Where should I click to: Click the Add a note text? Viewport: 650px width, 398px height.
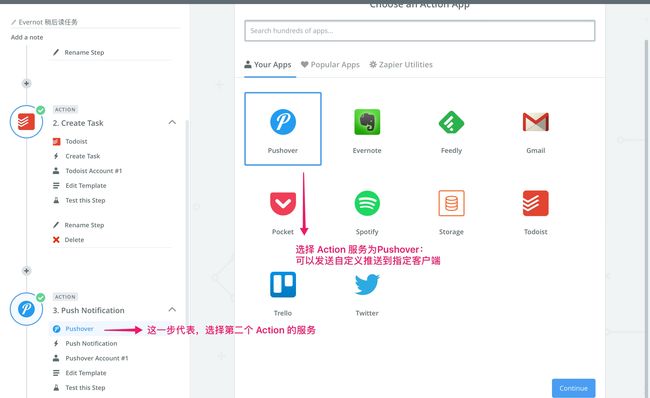(27, 37)
